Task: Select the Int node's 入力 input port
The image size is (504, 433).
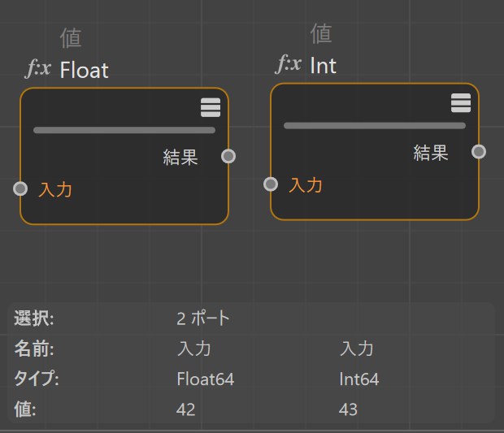Action: pos(271,184)
